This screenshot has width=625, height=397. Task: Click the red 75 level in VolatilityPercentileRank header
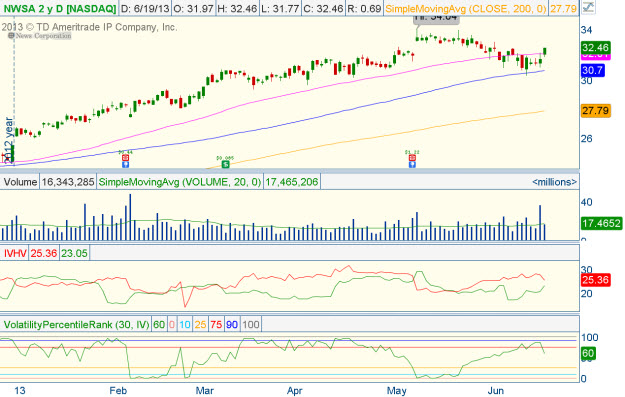tap(216, 324)
